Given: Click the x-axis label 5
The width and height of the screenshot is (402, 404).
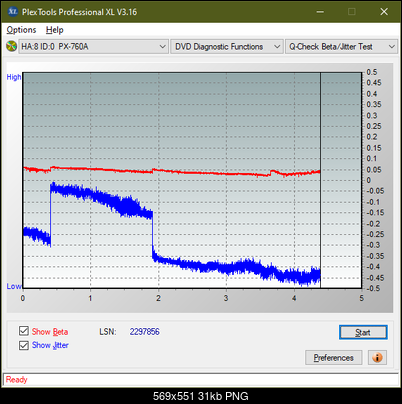Looking at the screenshot, I should pos(362,298).
